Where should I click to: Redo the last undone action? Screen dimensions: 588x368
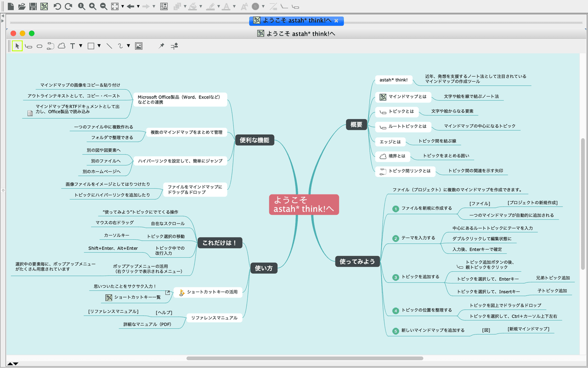click(x=68, y=6)
